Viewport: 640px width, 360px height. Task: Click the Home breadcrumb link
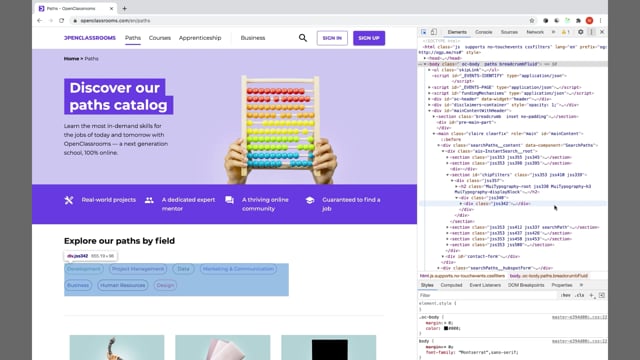(x=71, y=59)
